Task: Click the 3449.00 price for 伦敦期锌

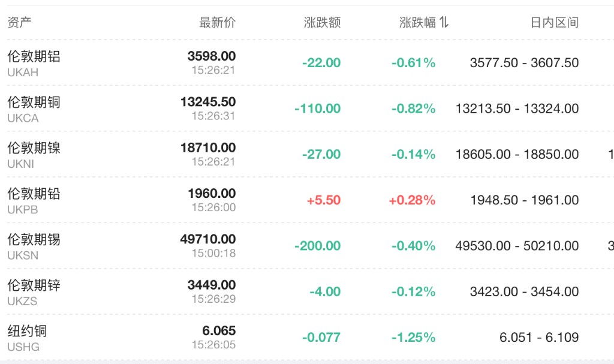Action: (x=212, y=285)
